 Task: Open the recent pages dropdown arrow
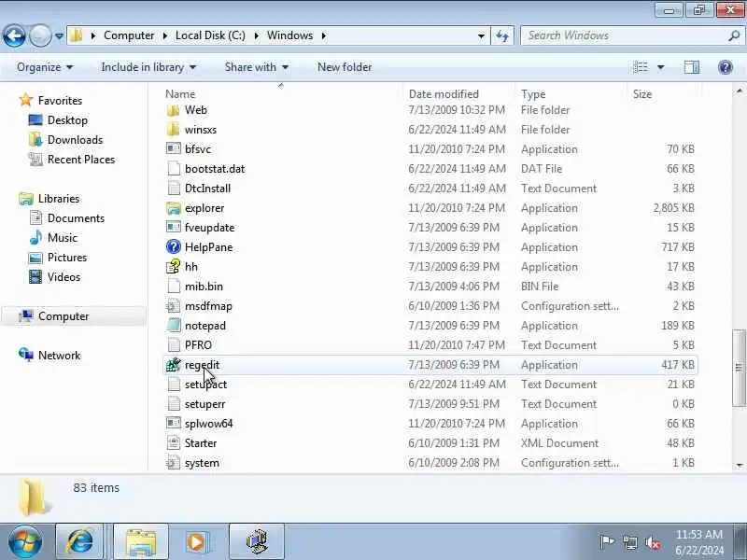tap(59, 35)
